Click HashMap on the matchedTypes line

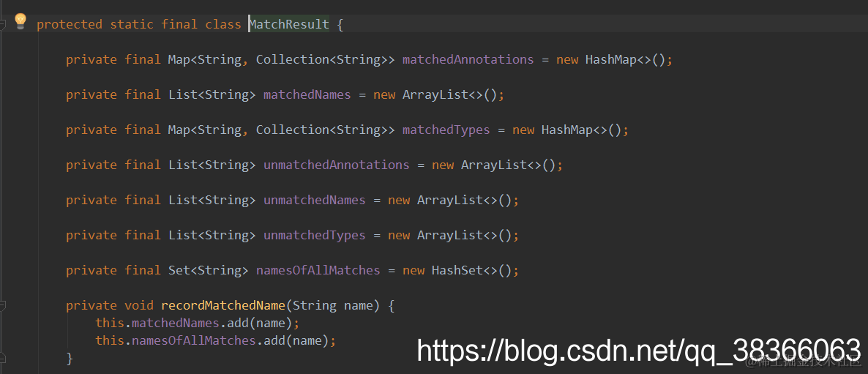point(567,130)
